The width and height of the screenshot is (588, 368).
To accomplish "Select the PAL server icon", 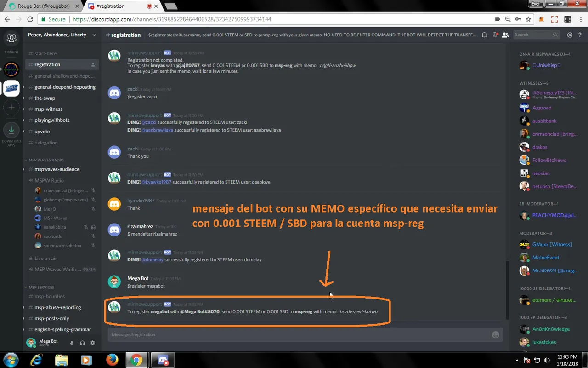I will pyautogui.click(x=11, y=88).
